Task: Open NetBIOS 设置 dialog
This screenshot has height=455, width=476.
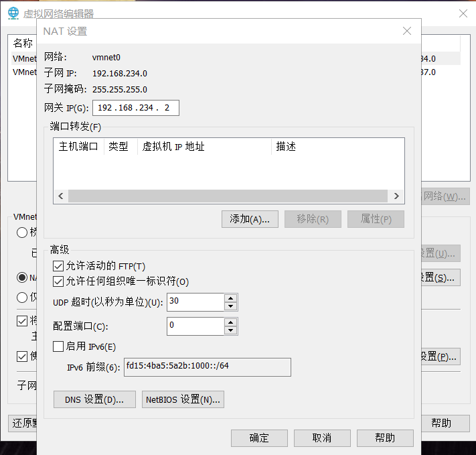Action: [183, 400]
